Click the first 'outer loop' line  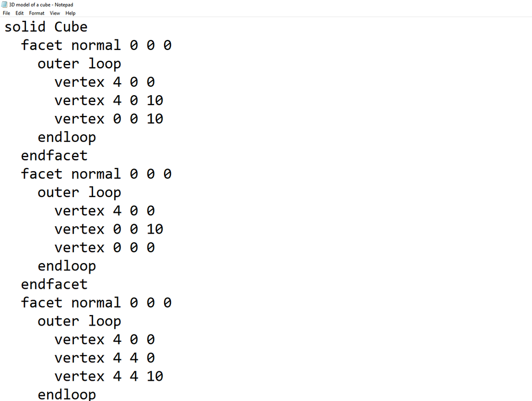pyautogui.click(x=79, y=63)
